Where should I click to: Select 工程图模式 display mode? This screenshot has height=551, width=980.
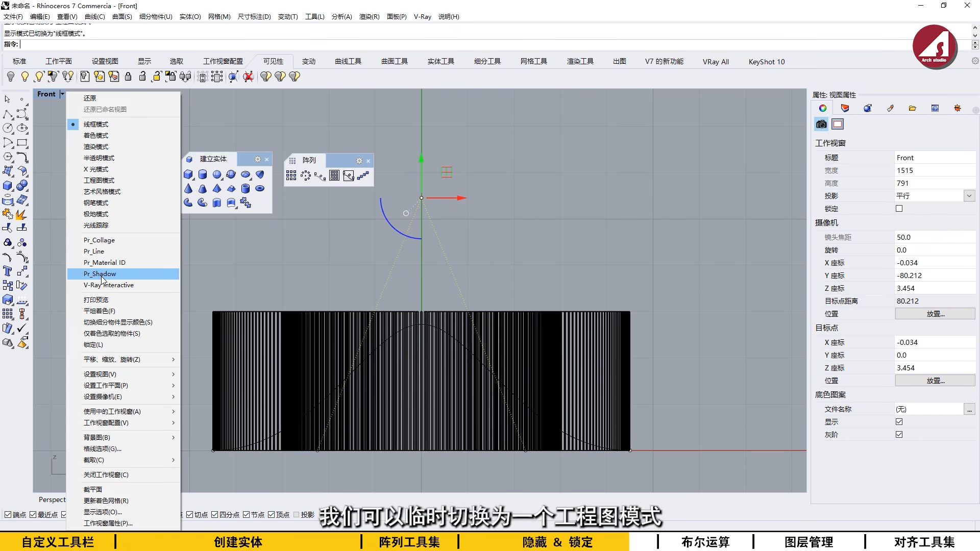coord(123,181)
